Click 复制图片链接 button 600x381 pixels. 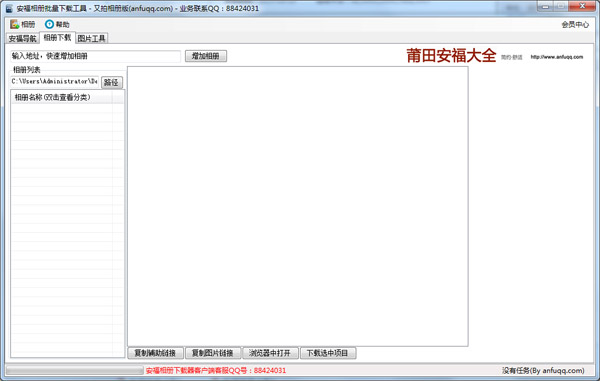click(x=213, y=353)
